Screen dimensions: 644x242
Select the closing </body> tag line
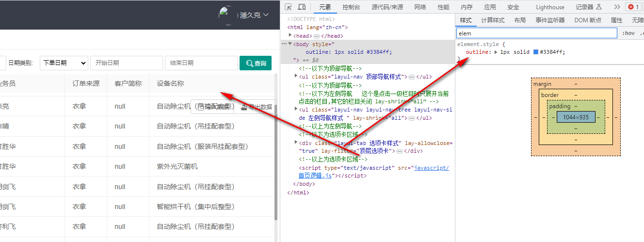(304, 184)
